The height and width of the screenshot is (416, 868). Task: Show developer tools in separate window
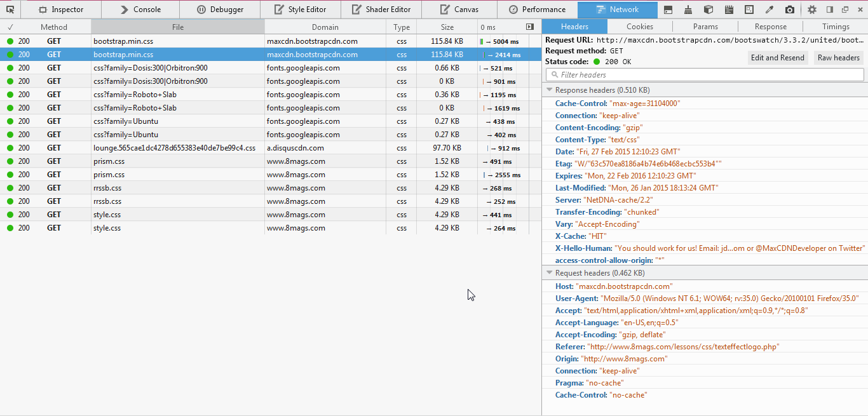(x=845, y=10)
